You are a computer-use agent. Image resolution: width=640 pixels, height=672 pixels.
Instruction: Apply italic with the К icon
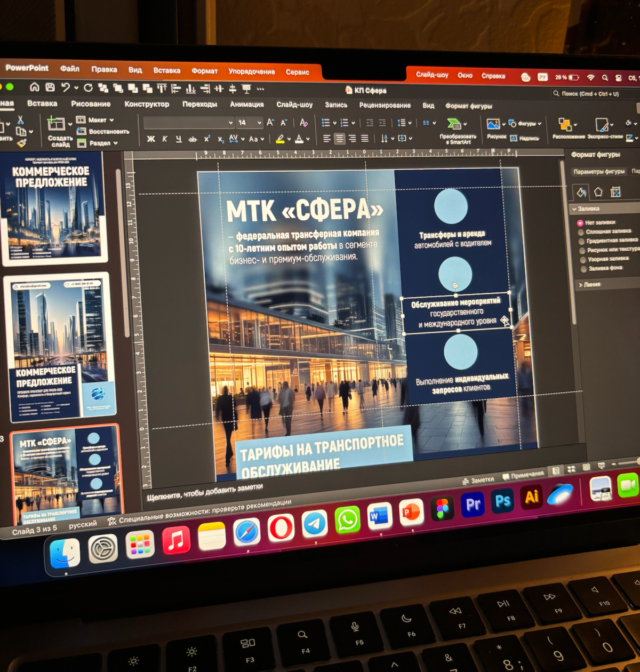tap(165, 139)
